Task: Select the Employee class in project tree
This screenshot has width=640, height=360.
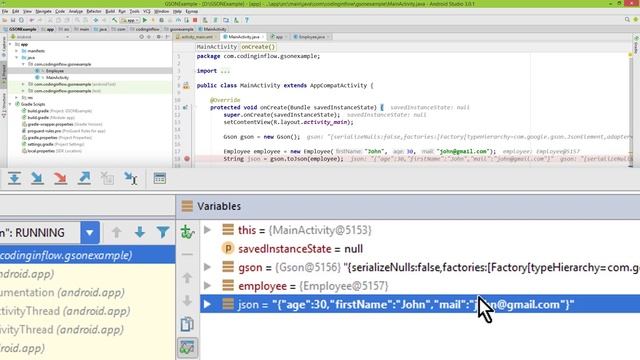Action: click(x=54, y=71)
